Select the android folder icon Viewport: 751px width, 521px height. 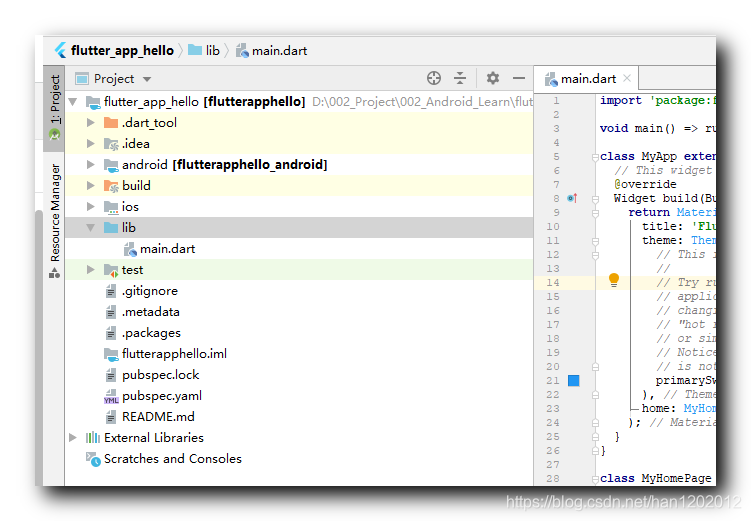(111, 165)
